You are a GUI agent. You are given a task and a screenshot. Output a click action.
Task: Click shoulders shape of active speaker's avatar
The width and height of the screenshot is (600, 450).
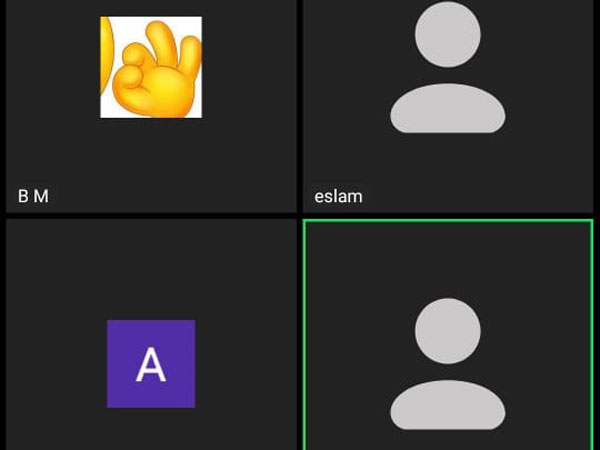448,405
